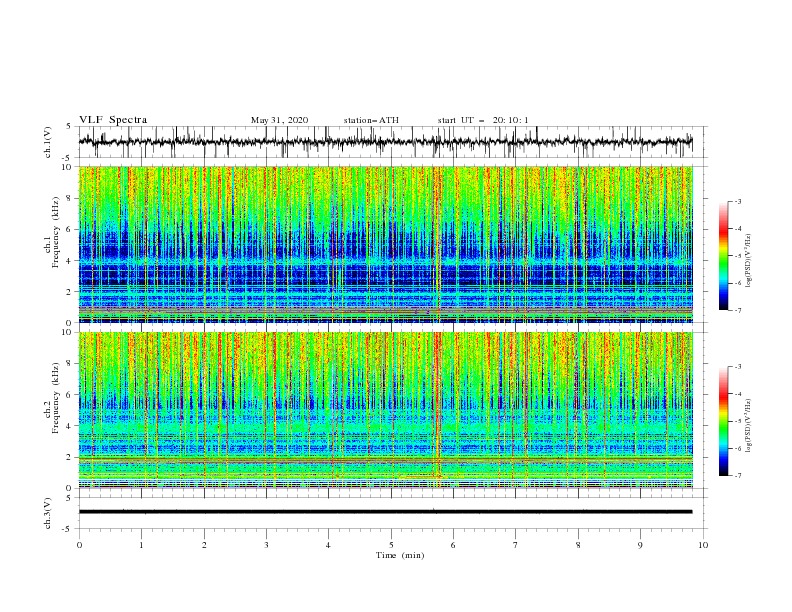
Task: Select the "ch.1(V)" axis label
Action: pos(48,142)
